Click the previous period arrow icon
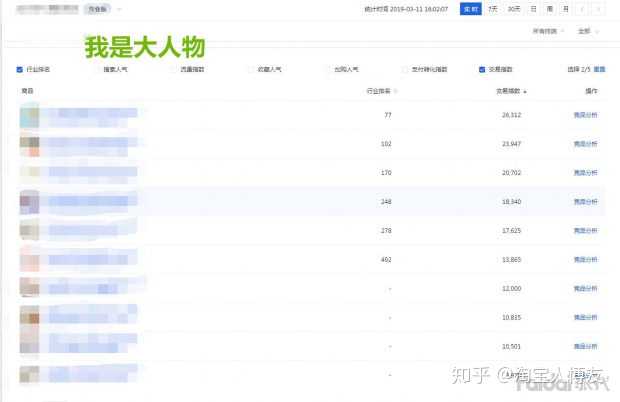The width and height of the screenshot is (620, 402). click(x=582, y=9)
